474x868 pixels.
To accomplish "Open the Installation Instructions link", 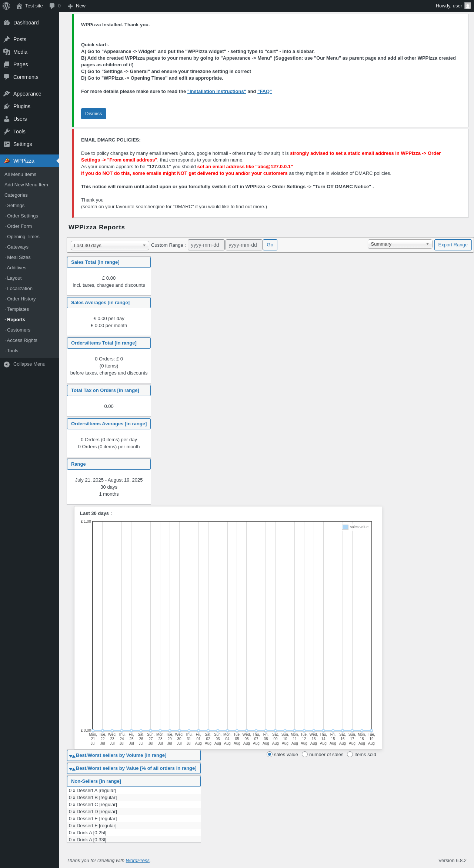I will pos(217,92).
